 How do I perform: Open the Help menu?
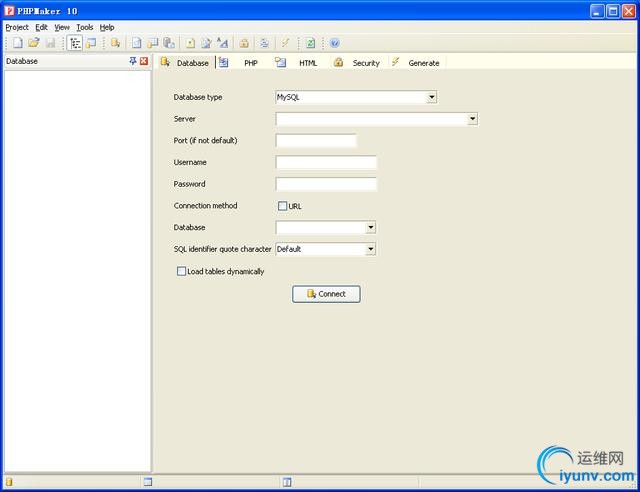point(107,27)
